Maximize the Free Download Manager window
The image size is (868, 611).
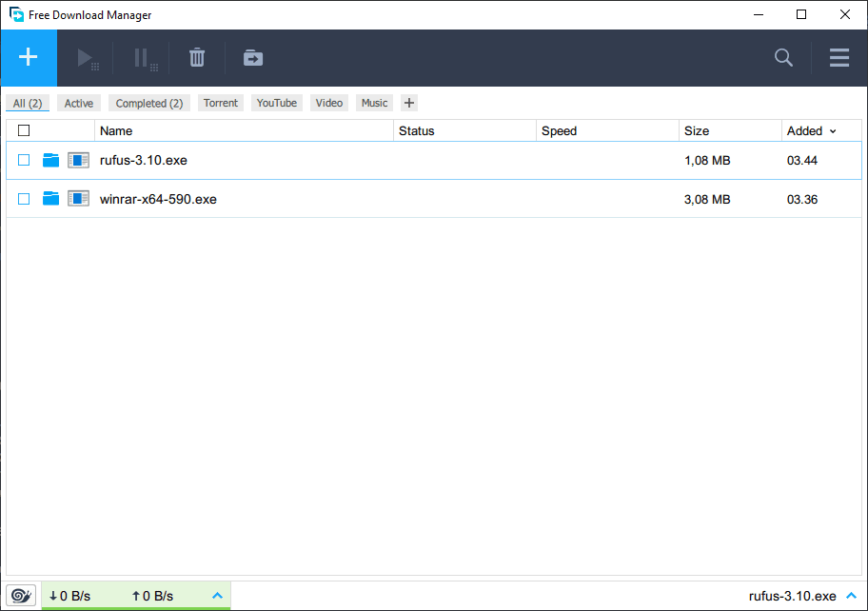[x=801, y=14]
